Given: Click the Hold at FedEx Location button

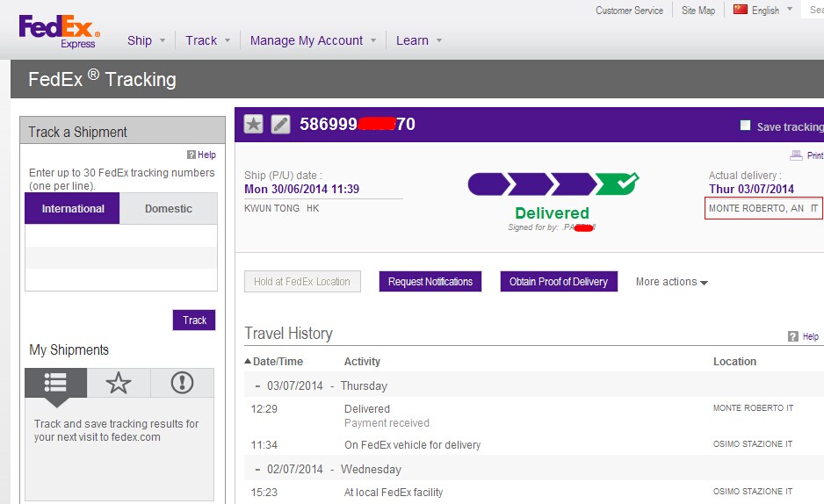Looking at the screenshot, I should [302, 281].
